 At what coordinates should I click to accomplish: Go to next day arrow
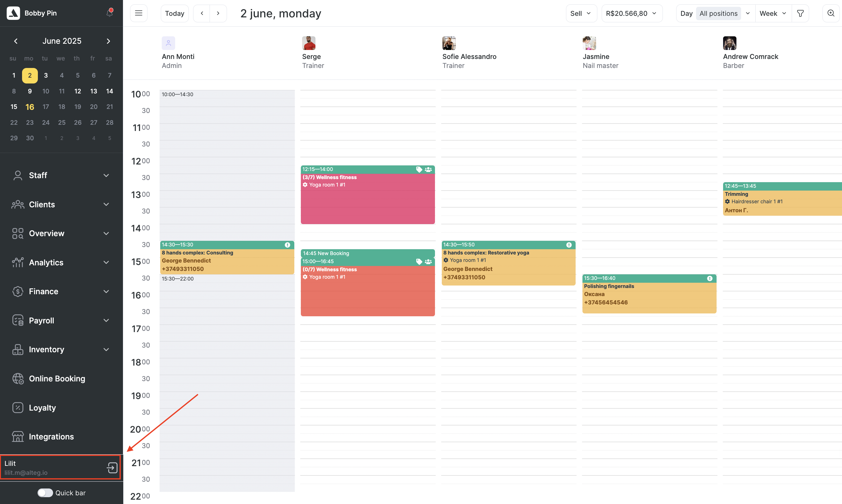click(x=218, y=13)
